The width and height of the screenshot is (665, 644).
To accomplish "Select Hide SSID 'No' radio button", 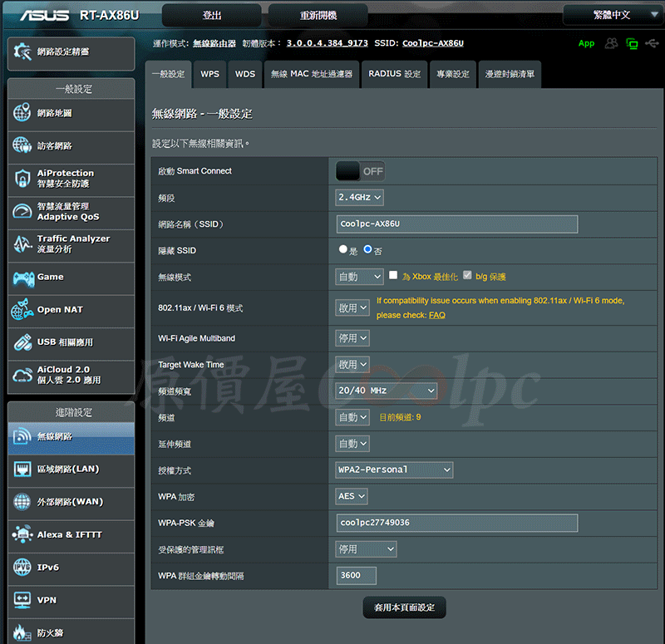I will coord(367,249).
